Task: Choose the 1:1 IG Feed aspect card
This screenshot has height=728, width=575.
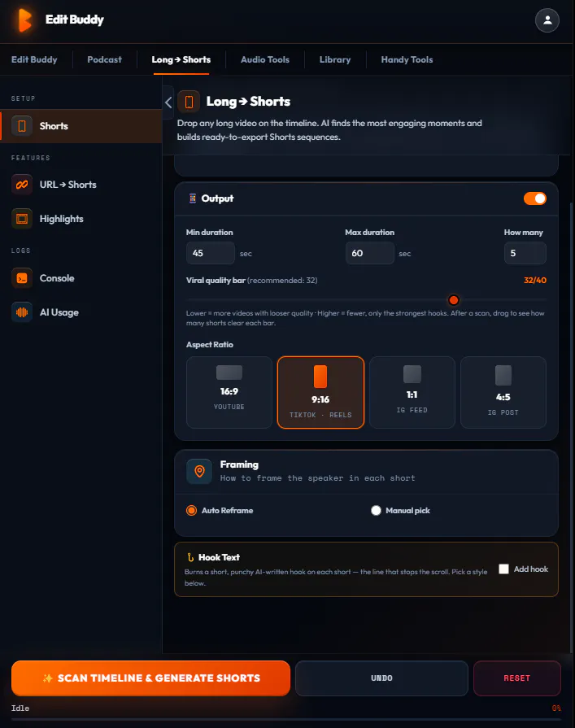Action: pyautogui.click(x=412, y=392)
